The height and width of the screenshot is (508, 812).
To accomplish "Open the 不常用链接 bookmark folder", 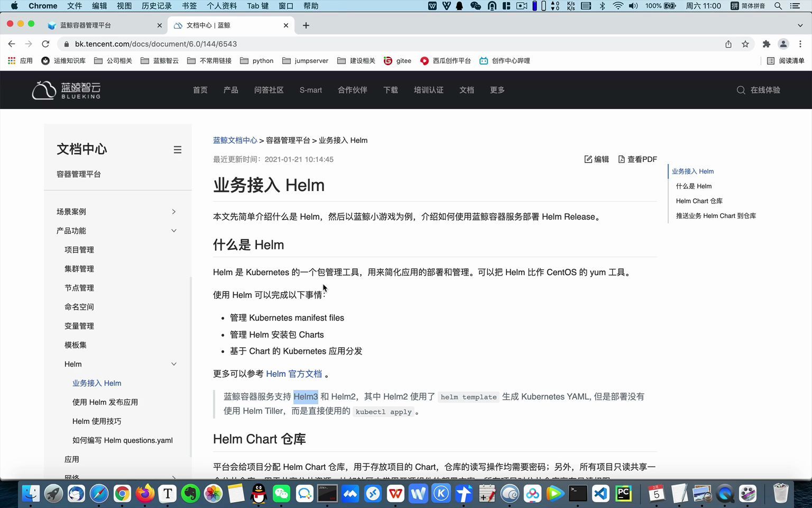I will (209, 61).
